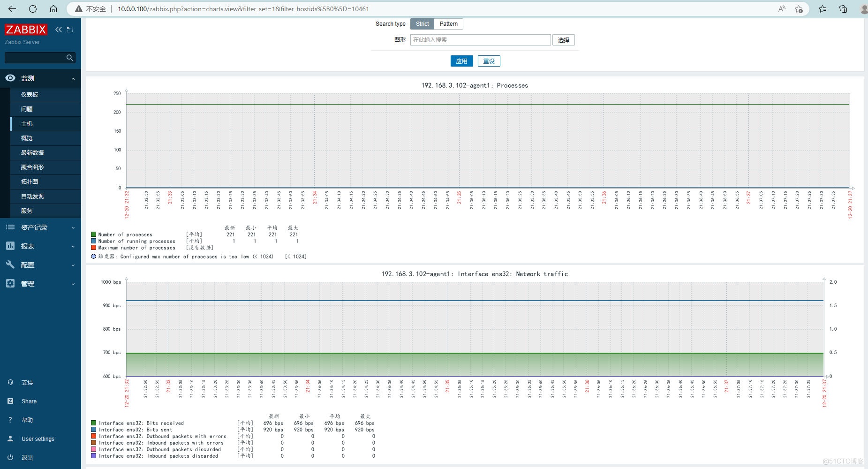Screen dimensions: 868x469
Task: Collapse the sidebar with double-chevron icon
Action: pos(59,30)
